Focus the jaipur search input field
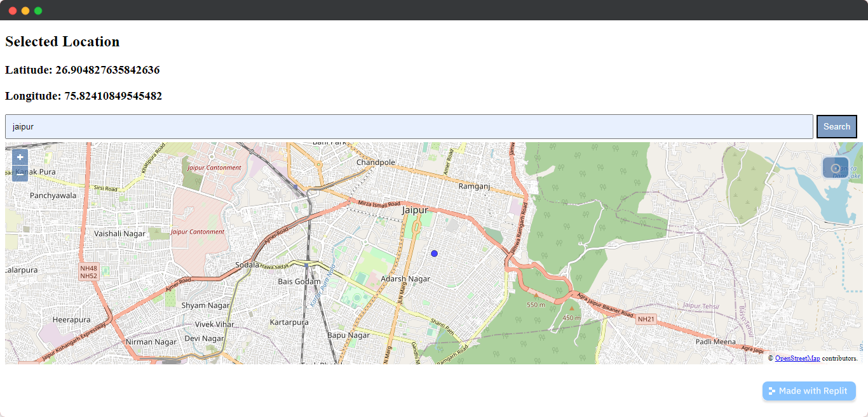 point(409,126)
